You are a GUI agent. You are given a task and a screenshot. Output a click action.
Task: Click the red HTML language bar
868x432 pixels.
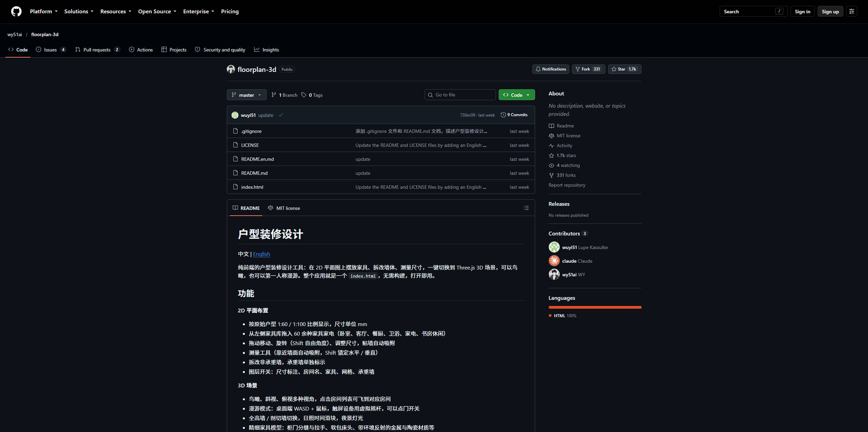pyautogui.click(x=595, y=307)
